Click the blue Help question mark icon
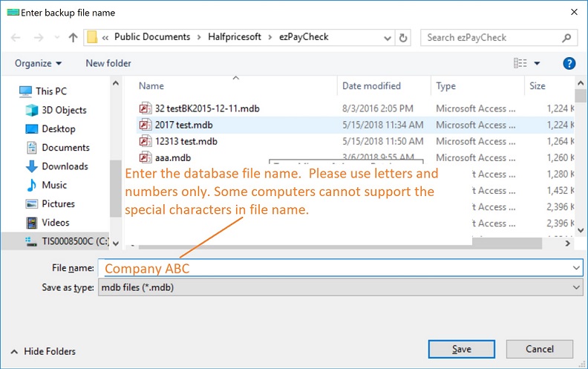This screenshot has width=588, height=369. (569, 64)
